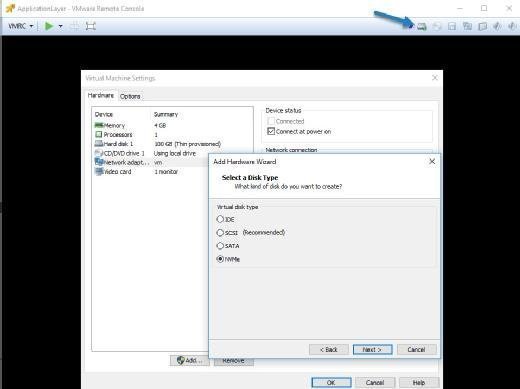Screen dimensions: 520x389
Task: Click Next in Add Hardware Wizard
Action: [372, 349]
